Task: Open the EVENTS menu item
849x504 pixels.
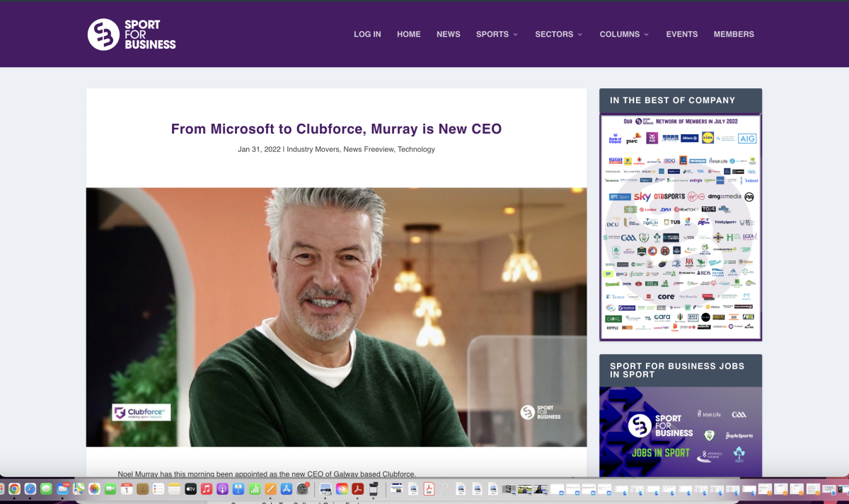Action: coord(682,34)
